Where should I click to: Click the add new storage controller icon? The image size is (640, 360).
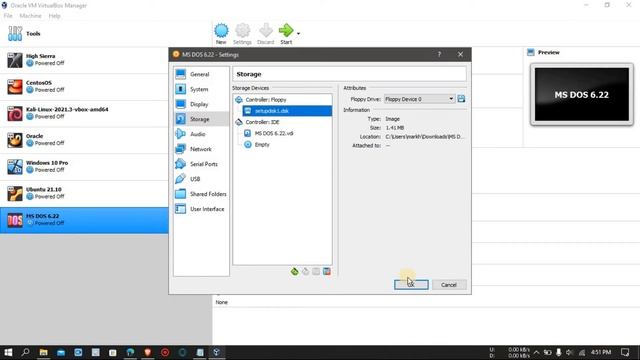click(x=294, y=271)
